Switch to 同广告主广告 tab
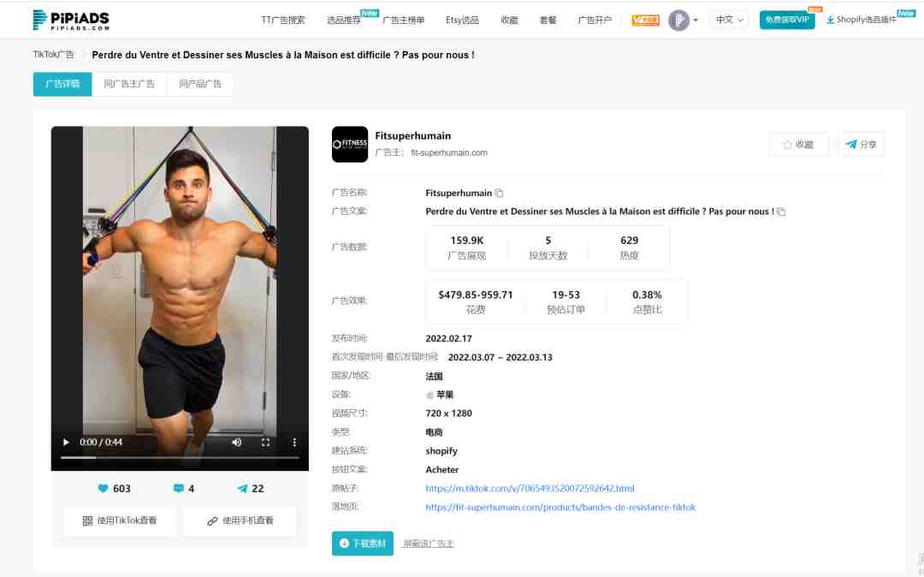 coord(129,84)
